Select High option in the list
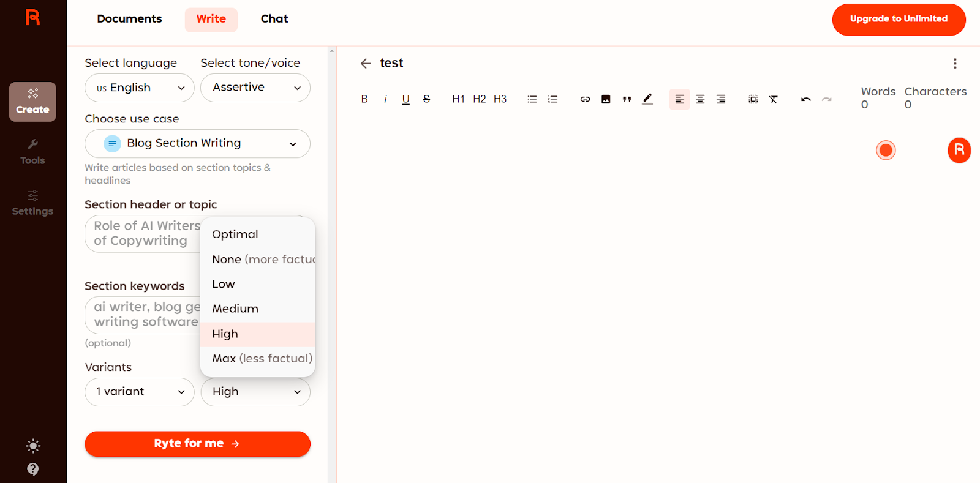Viewport: 980px width, 483px height. point(258,334)
